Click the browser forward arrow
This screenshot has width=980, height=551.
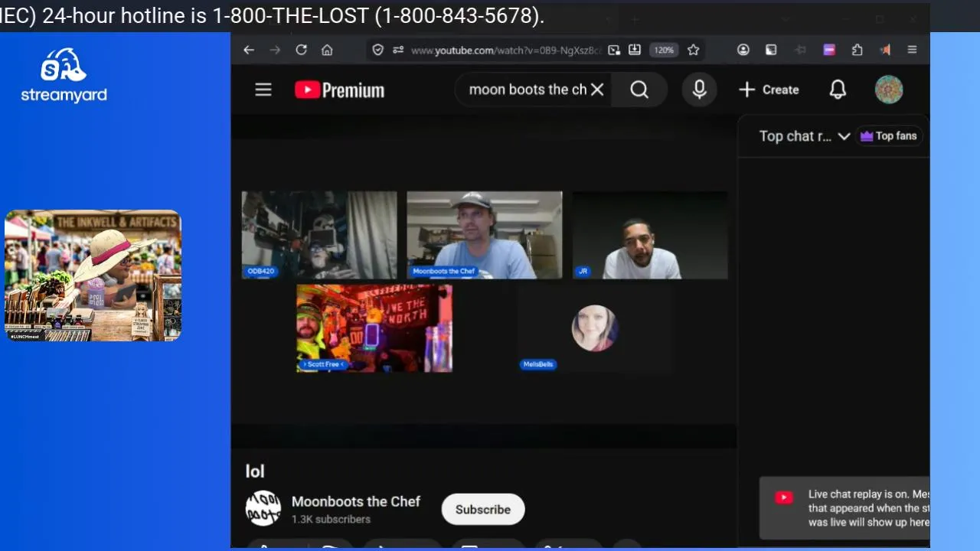[275, 50]
